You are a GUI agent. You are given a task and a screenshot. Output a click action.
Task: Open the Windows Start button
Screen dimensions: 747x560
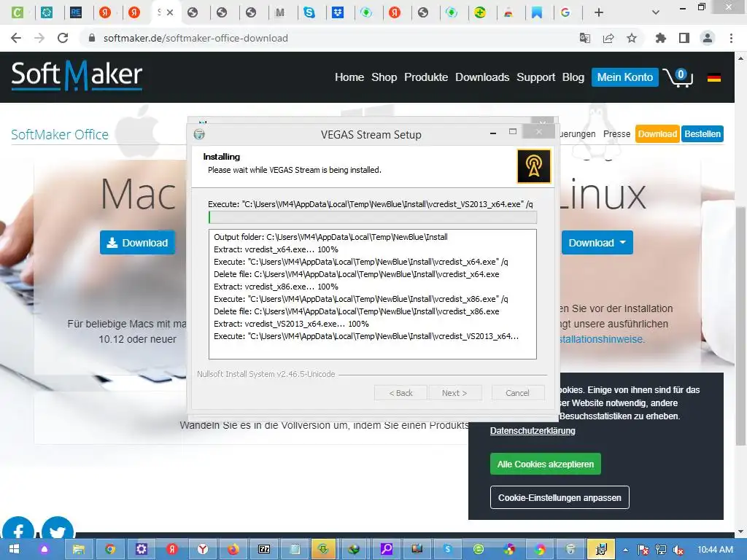click(15, 550)
